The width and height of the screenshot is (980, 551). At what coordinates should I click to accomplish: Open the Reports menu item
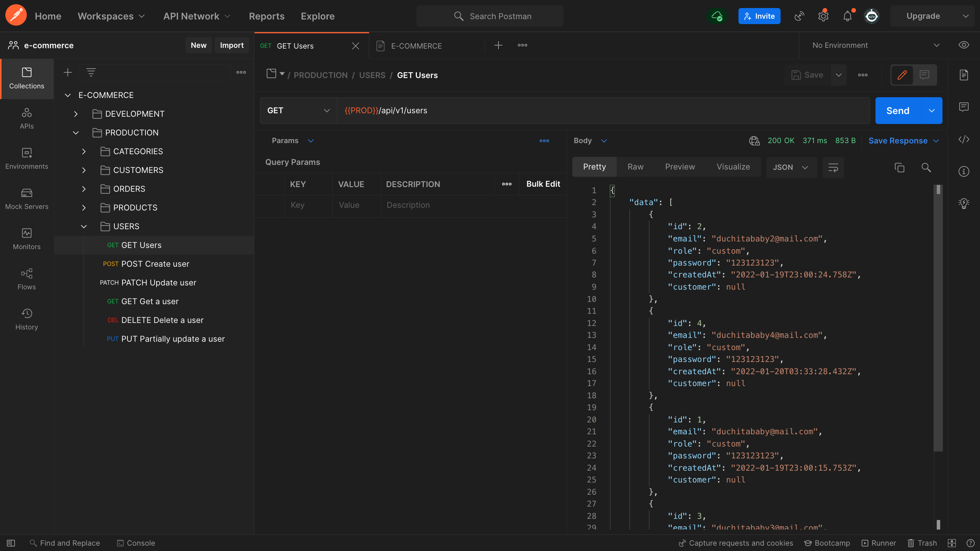point(266,16)
